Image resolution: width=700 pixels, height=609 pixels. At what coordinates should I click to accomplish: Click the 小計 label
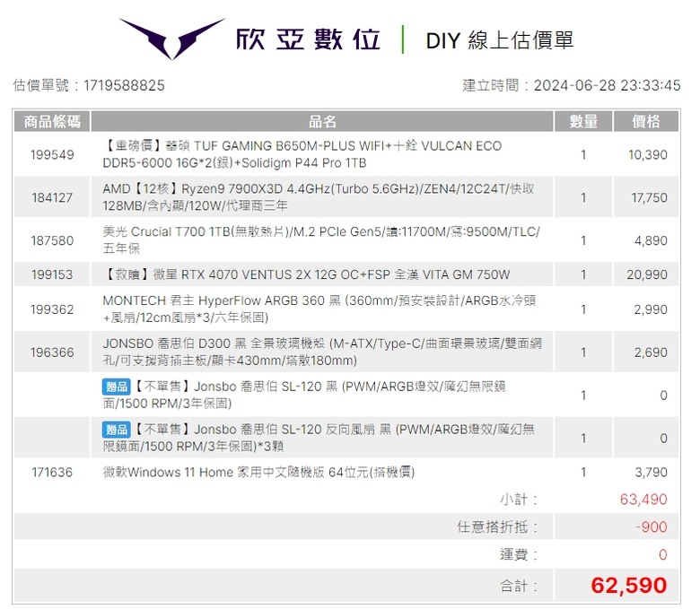[x=519, y=500]
